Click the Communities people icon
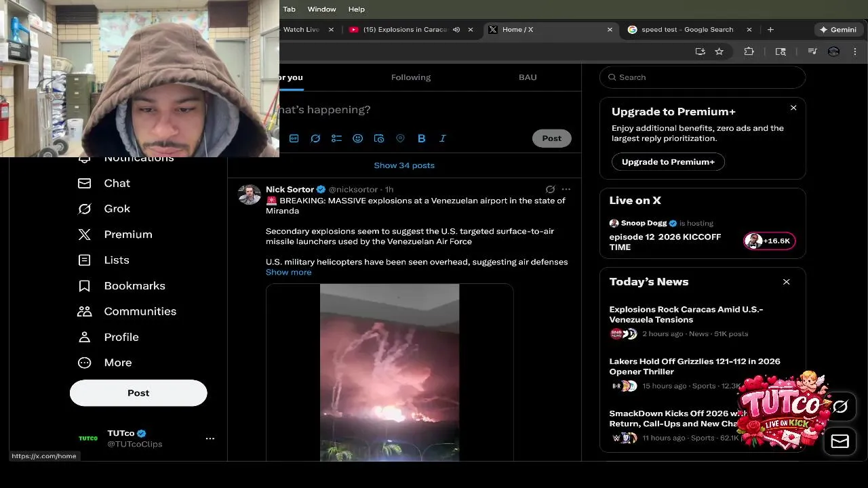This screenshot has height=488, width=868. click(84, 312)
